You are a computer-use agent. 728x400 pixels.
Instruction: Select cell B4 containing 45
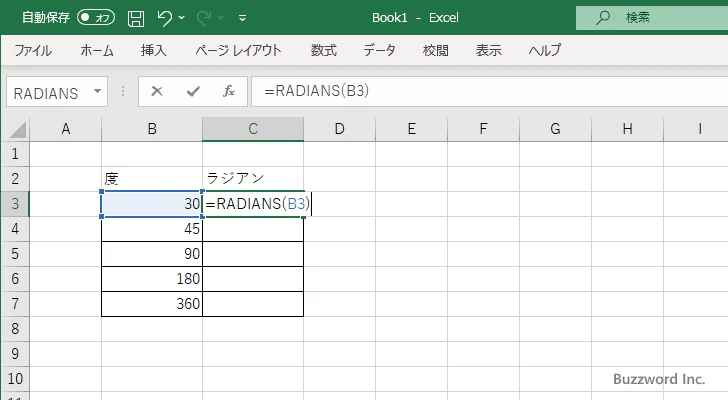click(152, 229)
